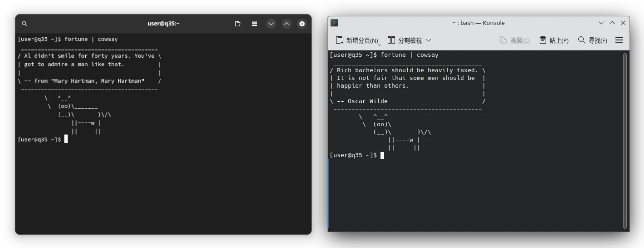Click the "-- Oscar Wilde" attribution line
This screenshot has height=248, width=644.
click(362, 101)
